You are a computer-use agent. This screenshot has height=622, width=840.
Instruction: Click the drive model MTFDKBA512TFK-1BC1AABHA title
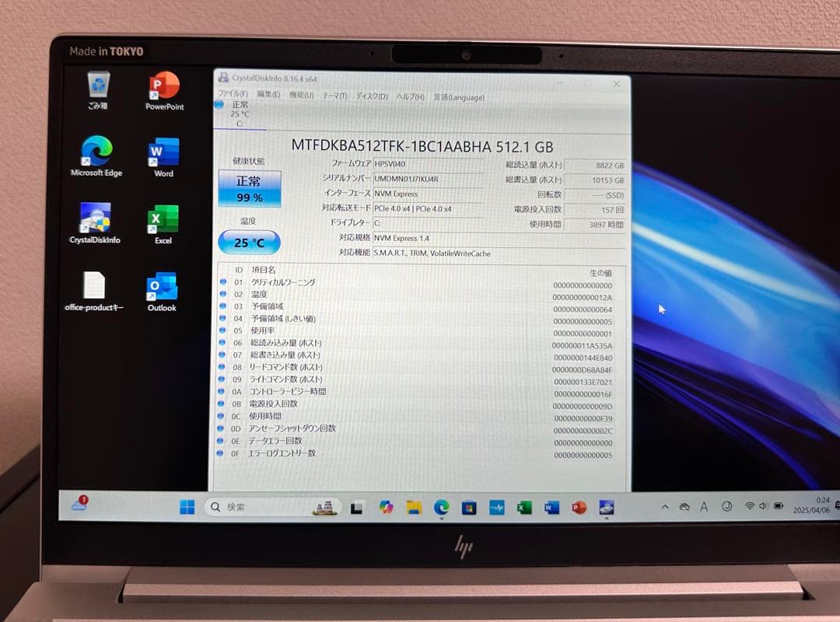coord(422,146)
